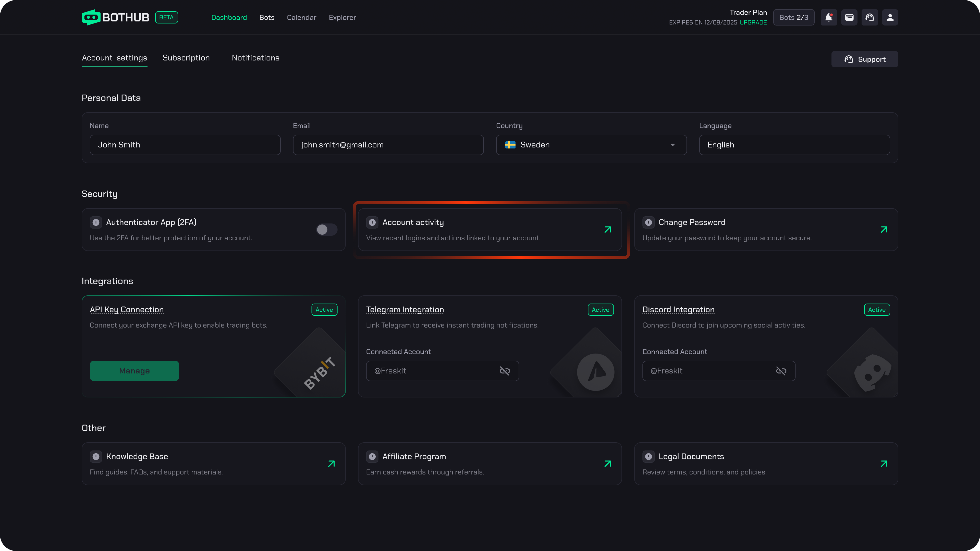The image size is (980, 551).
Task: Click info icon next to Legal Documents
Action: pos(648,456)
